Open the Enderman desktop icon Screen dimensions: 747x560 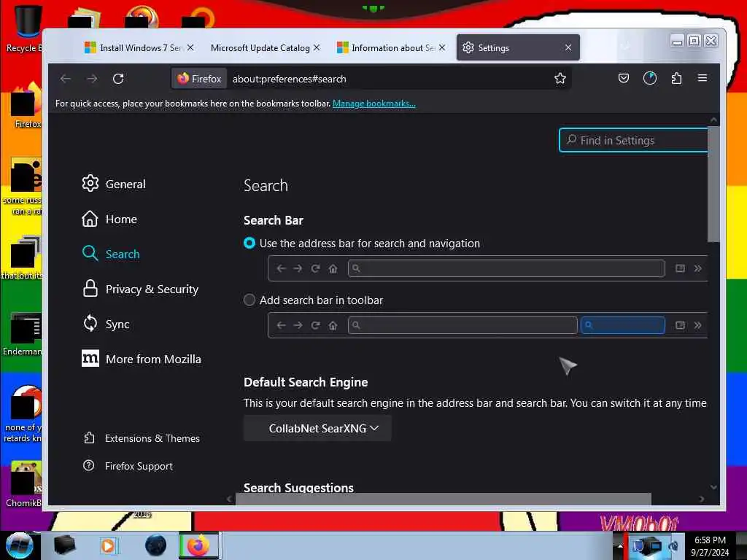click(24, 334)
